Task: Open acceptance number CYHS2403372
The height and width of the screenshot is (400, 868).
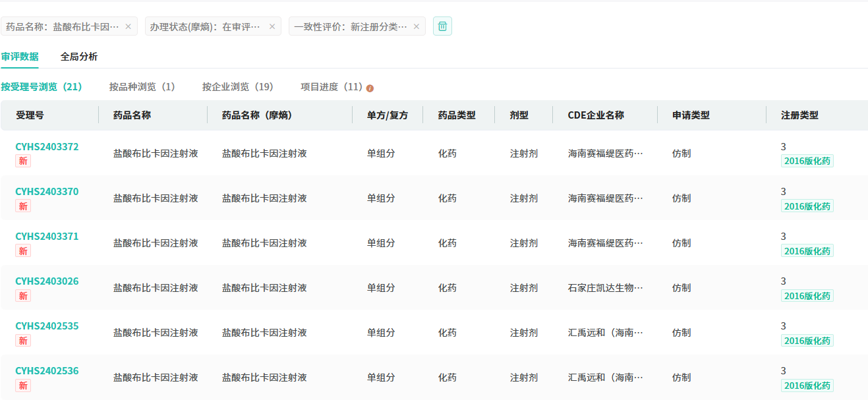Action: 47,147
